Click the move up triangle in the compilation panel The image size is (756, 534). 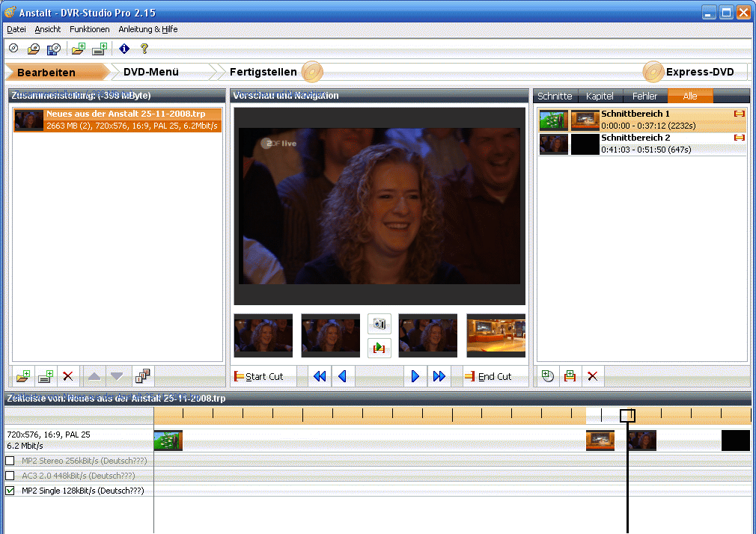coord(94,376)
